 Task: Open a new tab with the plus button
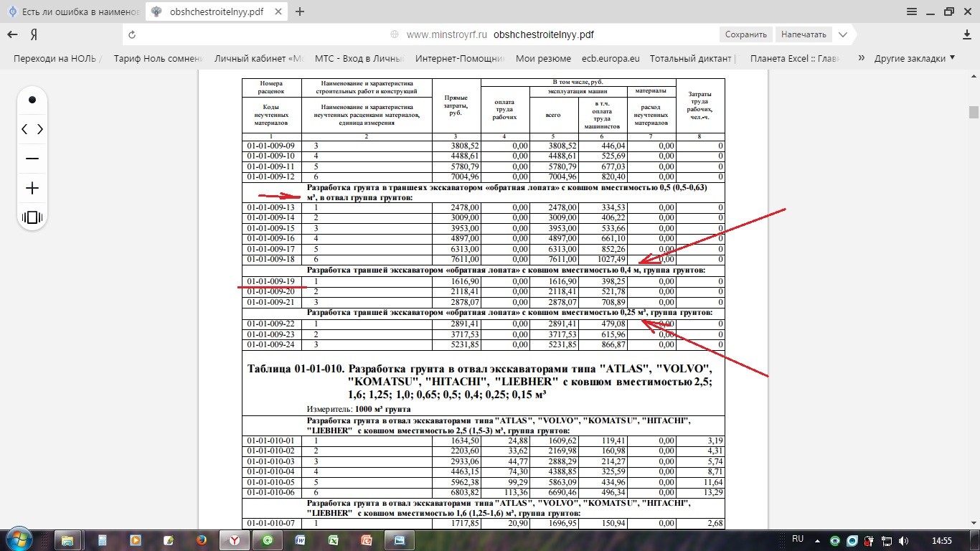click(300, 11)
